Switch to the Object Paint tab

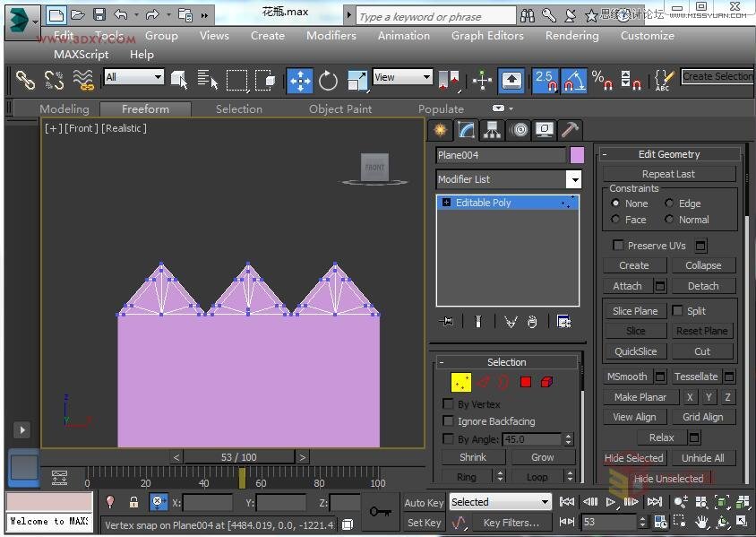tap(339, 109)
